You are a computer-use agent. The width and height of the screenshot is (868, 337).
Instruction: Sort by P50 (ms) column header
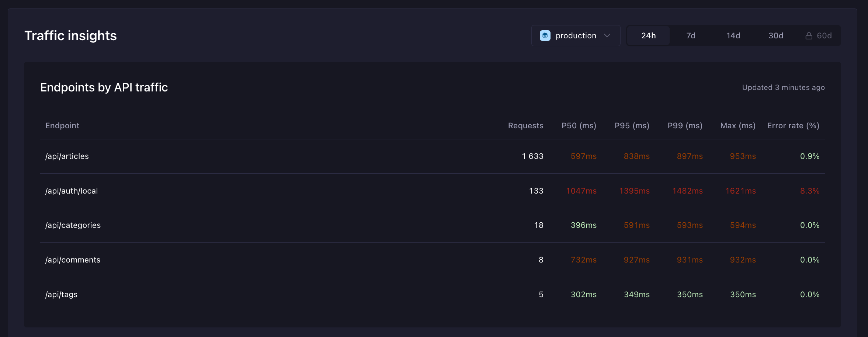point(579,126)
